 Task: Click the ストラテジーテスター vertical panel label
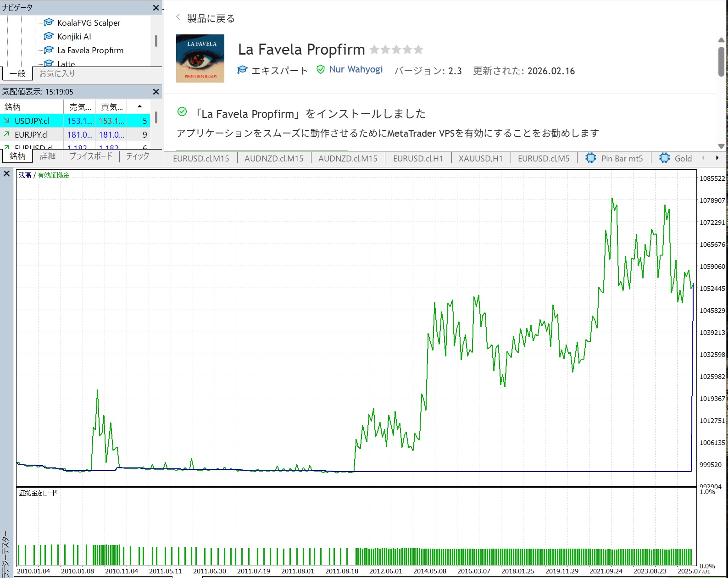pyautogui.click(x=6, y=555)
